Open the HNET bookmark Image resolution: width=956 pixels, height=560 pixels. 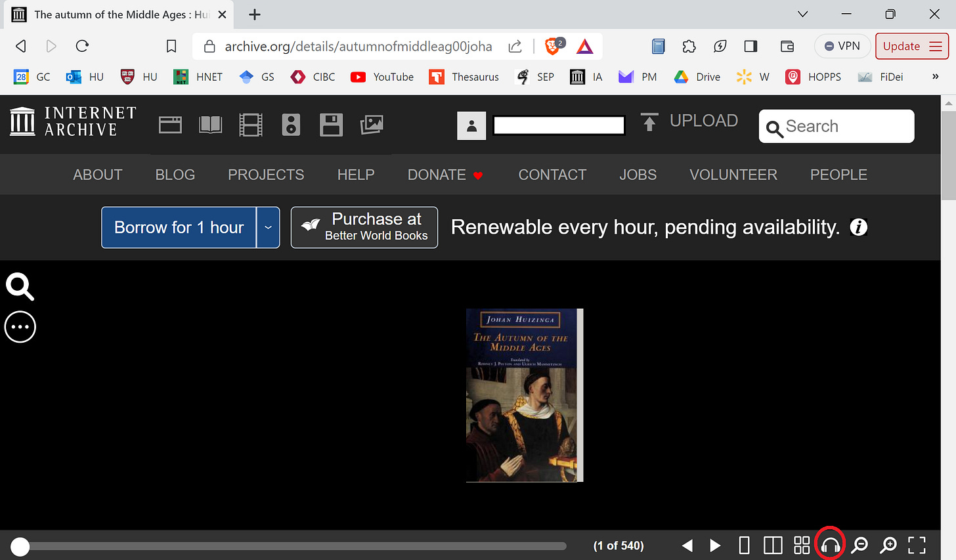(198, 77)
